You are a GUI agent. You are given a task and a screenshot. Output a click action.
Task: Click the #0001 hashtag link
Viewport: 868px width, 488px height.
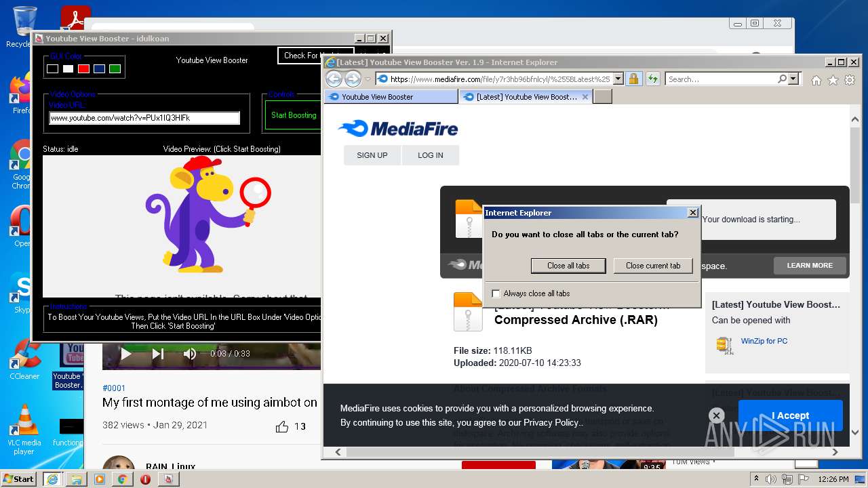click(114, 388)
